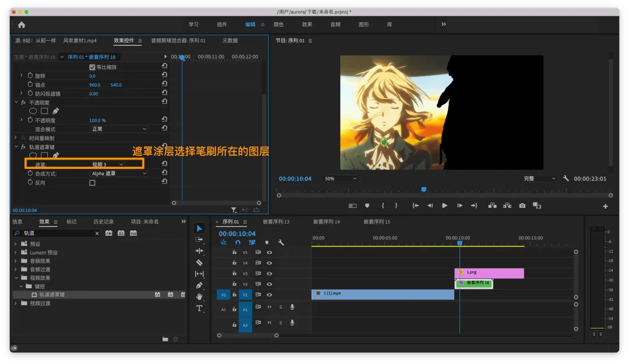Screen dimensions: 629x364
Task: Expand the Lumetri 预设 folder
Action: (x=16, y=253)
